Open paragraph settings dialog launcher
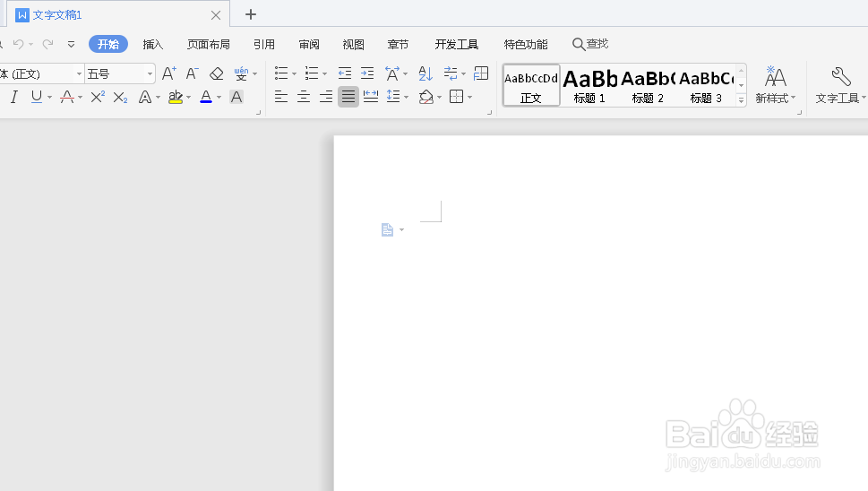The image size is (868, 491). [489, 112]
